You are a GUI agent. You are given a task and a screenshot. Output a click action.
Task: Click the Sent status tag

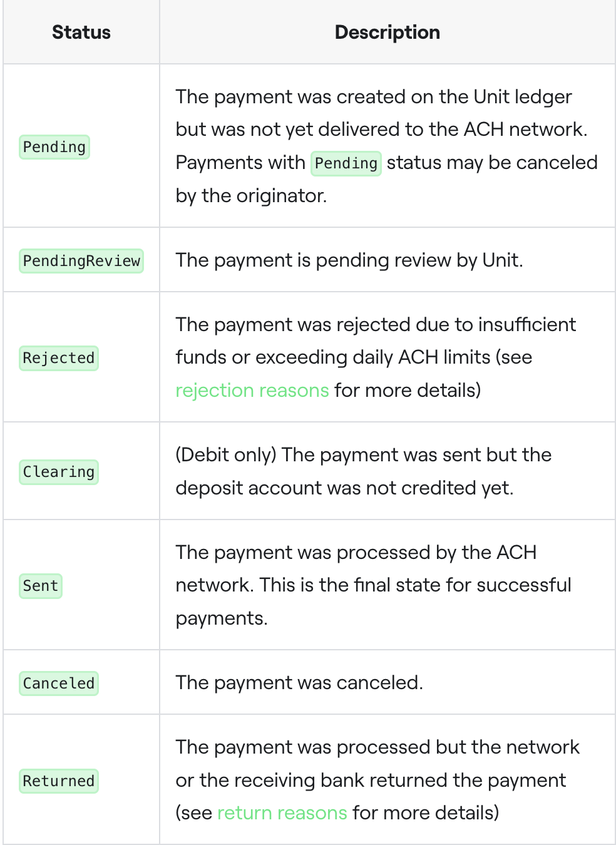(41, 586)
